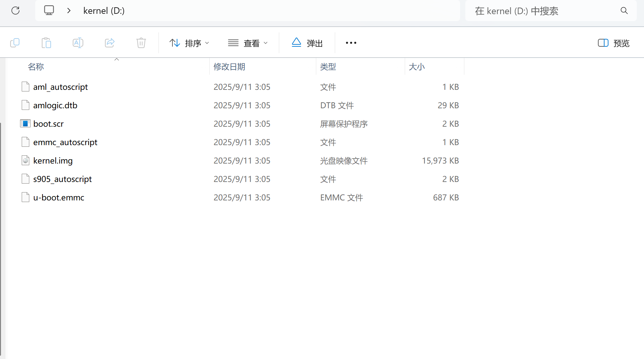Click the share toolbar icon
The height and width of the screenshot is (359, 644).
[x=110, y=43]
